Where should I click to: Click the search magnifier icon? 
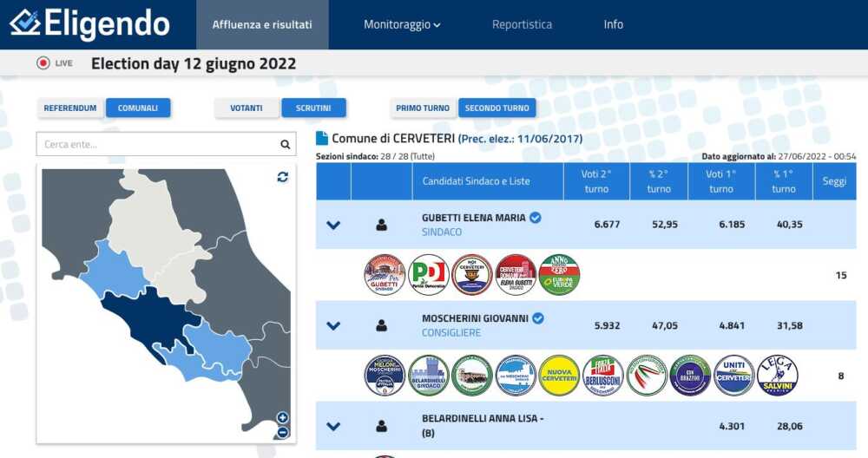[285, 144]
